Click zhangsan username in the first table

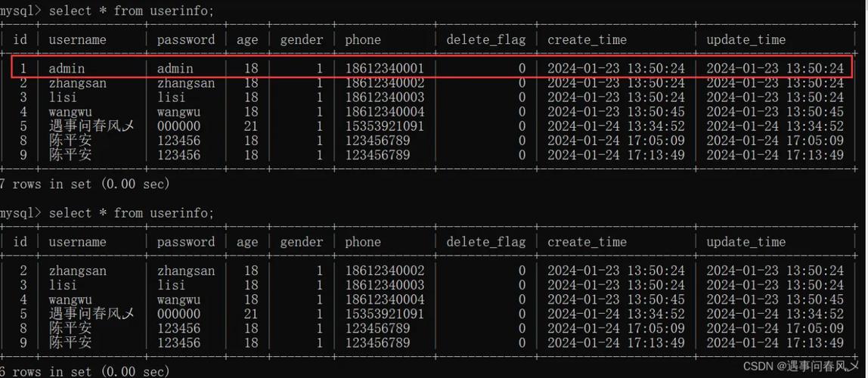[77, 83]
